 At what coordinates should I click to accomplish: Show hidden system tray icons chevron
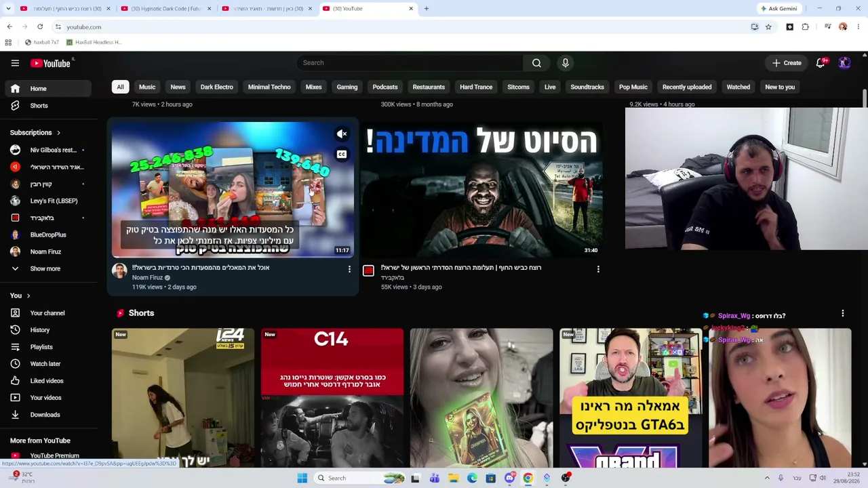pyautogui.click(x=767, y=478)
